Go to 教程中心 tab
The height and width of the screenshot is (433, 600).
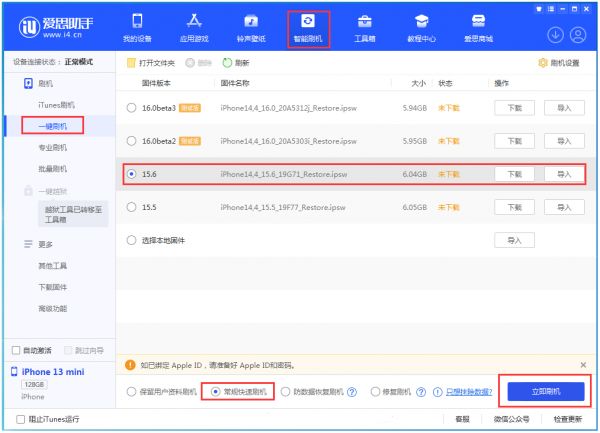coord(421,28)
